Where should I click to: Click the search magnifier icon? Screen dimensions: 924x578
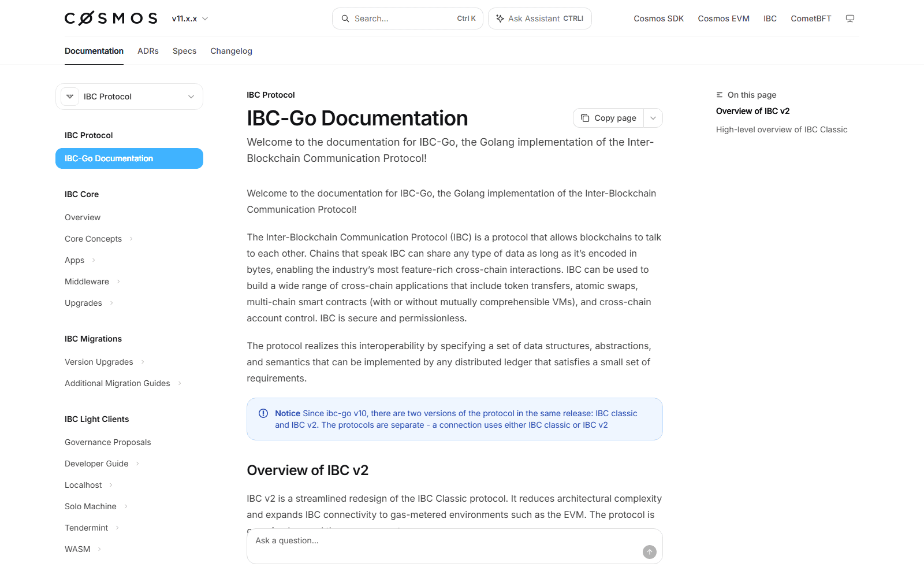345,18
